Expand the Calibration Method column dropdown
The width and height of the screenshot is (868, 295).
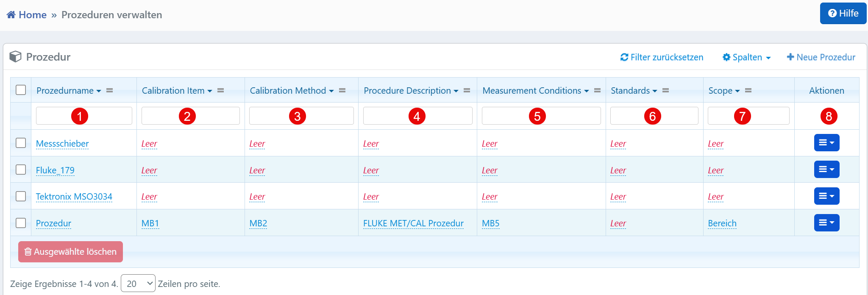tap(331, 91)
